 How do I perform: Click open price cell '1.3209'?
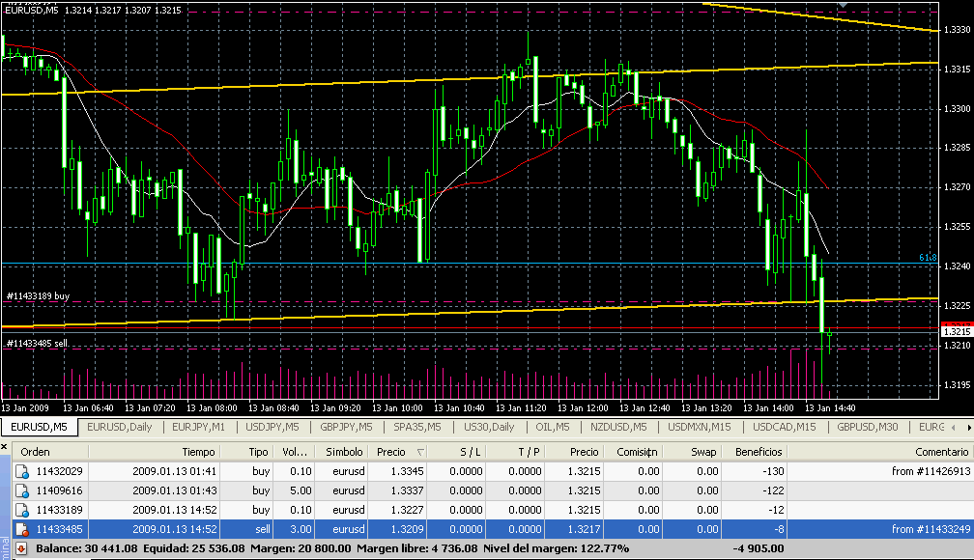pos(408,529)
